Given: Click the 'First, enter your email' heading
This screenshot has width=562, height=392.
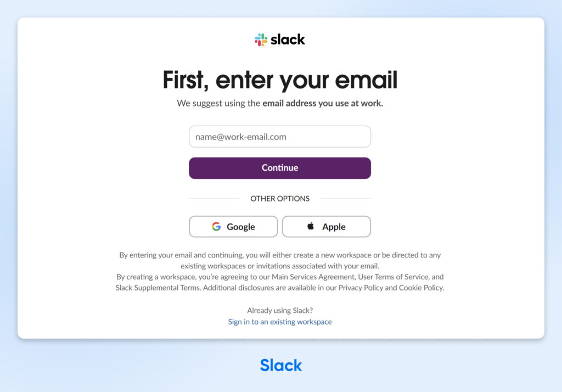Looking at the screenshot, I should pos(280,80).
